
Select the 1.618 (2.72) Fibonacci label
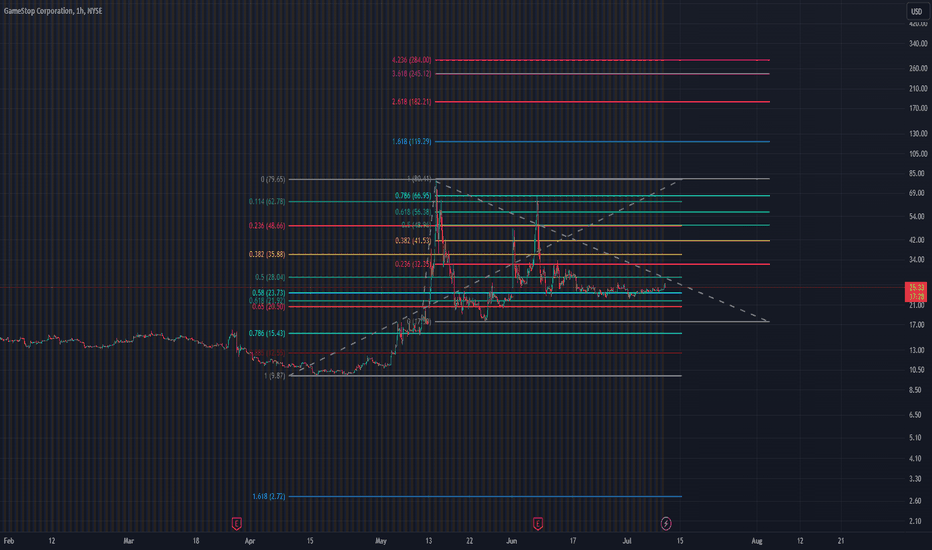tap(269, 496)
